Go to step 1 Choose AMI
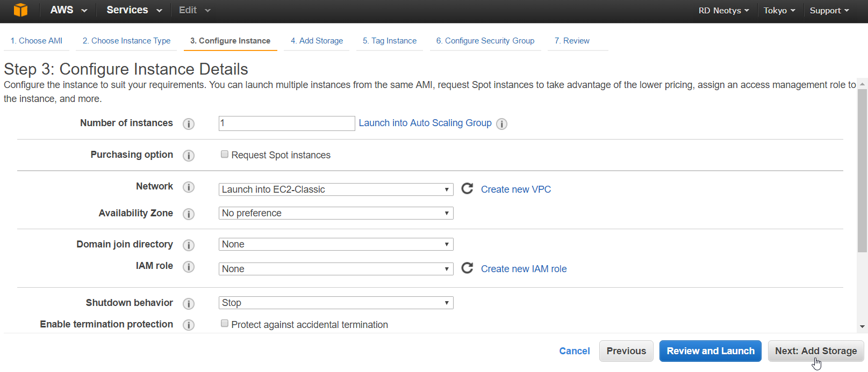Viewport: 868px width, 372px height. pos(37,41)
